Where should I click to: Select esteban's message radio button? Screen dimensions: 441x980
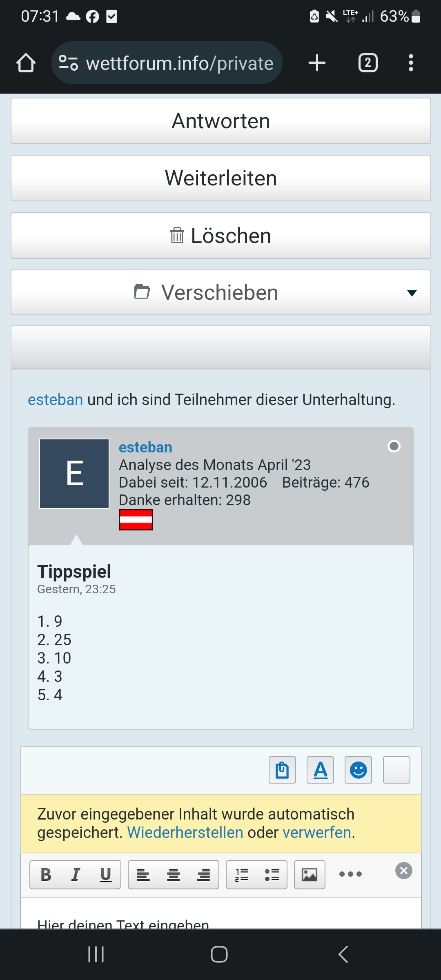[x=394, y=446]
